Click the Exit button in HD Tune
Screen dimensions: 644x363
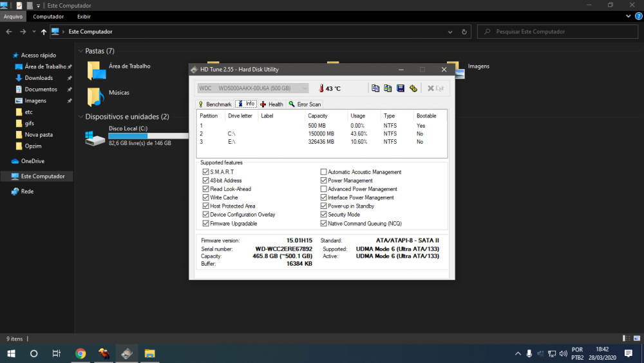[436, 88]
